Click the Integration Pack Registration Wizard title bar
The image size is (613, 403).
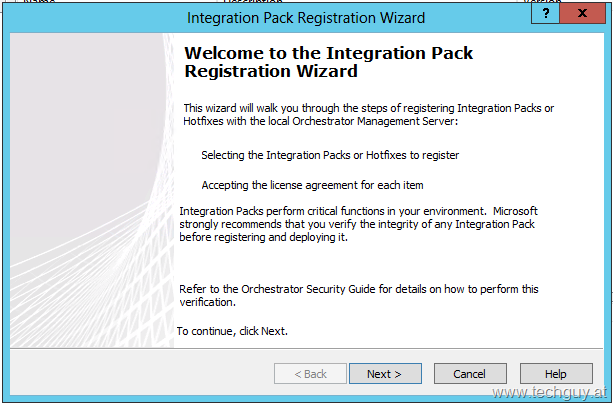[x=305, y=18]
